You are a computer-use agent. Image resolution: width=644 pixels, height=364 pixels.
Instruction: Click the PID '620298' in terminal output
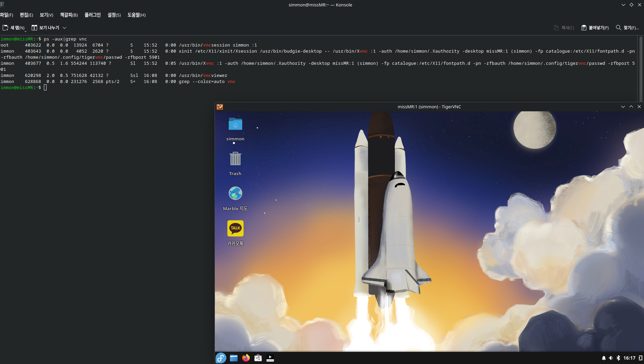click(33, 76)
